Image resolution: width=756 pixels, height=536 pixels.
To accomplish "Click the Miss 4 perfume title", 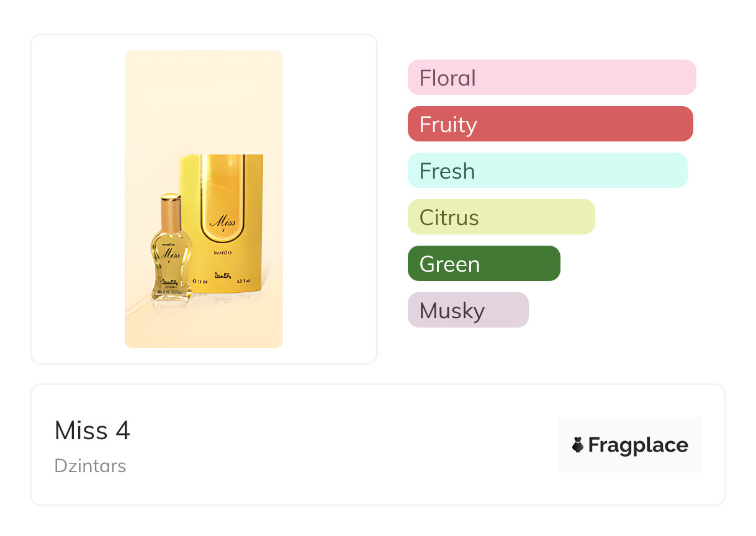I will (92, 431).
